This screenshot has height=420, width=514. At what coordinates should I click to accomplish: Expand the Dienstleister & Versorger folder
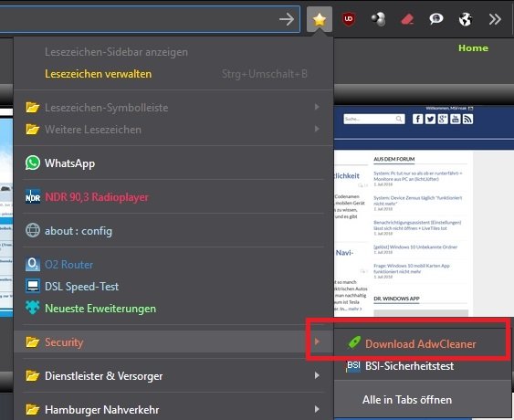pyautogui.click(x=173, y=376)
